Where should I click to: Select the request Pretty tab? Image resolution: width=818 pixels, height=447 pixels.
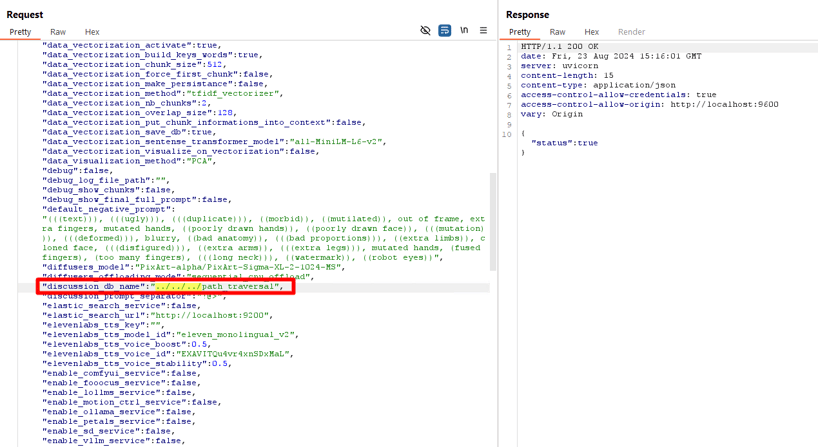point(20,32)
